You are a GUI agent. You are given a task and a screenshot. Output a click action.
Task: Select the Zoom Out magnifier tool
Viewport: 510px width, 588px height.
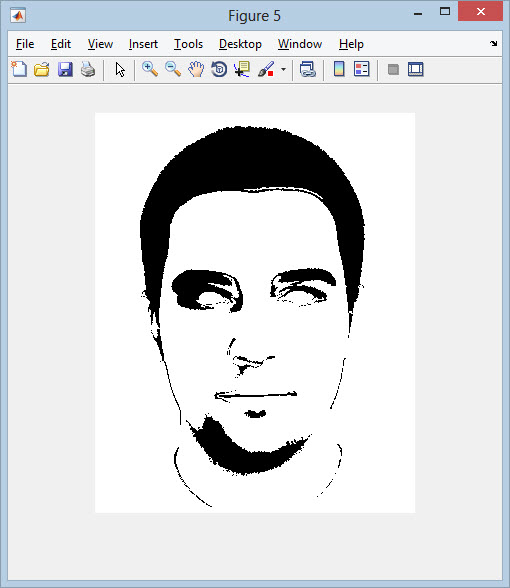tap(173, 69)
